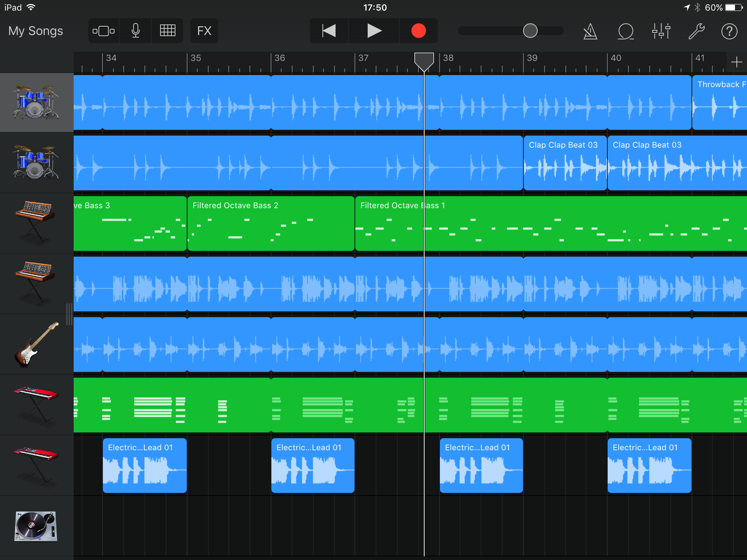Select Electric Lead 01 region at bar 38
The width and height of the screenshot is (747, 560).
(x=481, y=466)
